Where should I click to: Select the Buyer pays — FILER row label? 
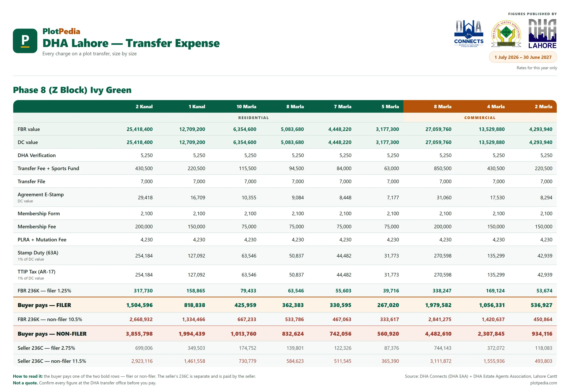(44, 305)
